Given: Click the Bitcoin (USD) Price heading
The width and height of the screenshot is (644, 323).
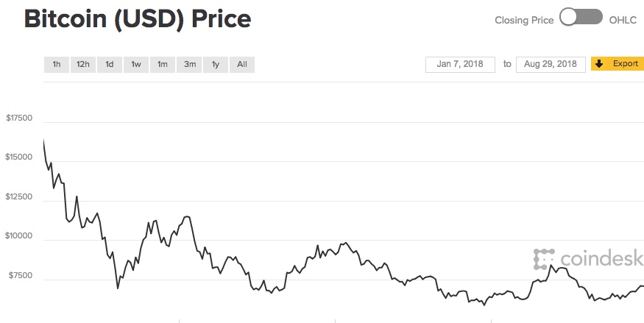Looking at the screenshot, I should 138,19.
